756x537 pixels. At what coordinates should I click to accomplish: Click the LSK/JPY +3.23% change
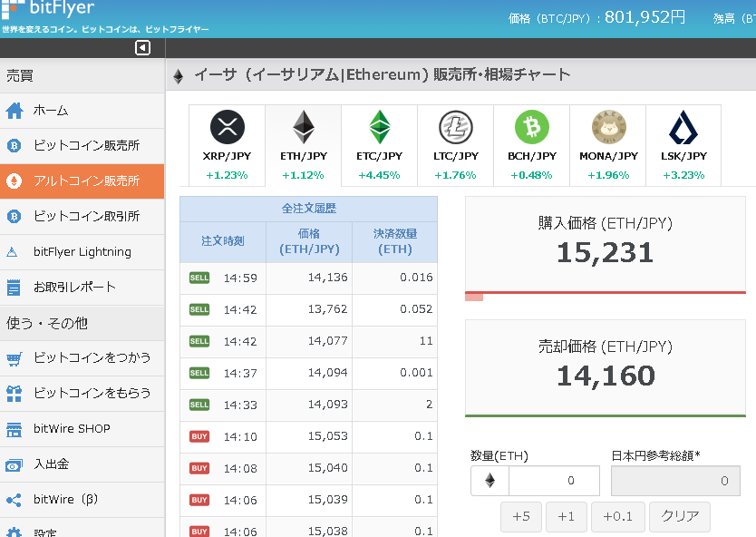(x=683, y=175)
